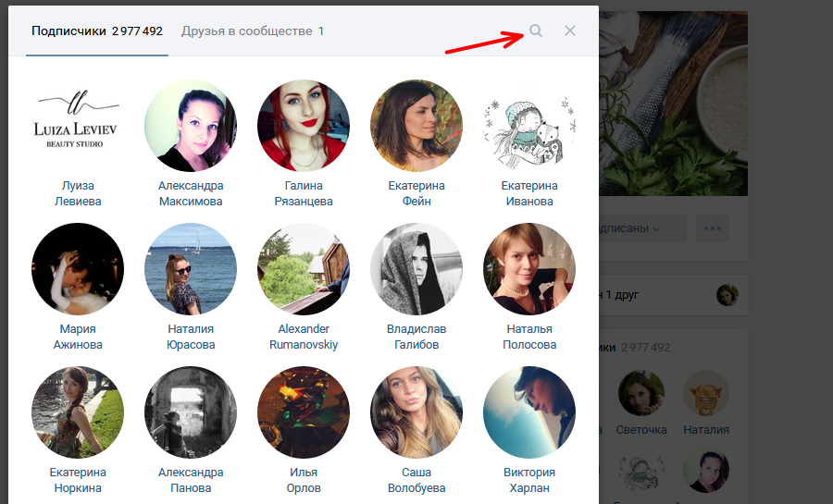This screenshot has height=504, width=833.
Task: Open Светочка avatar in background sidebar
Action: pos(641,393)
